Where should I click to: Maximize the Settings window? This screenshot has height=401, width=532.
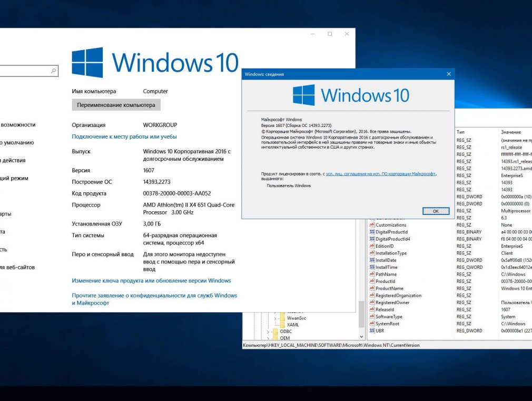pos(329,34)
